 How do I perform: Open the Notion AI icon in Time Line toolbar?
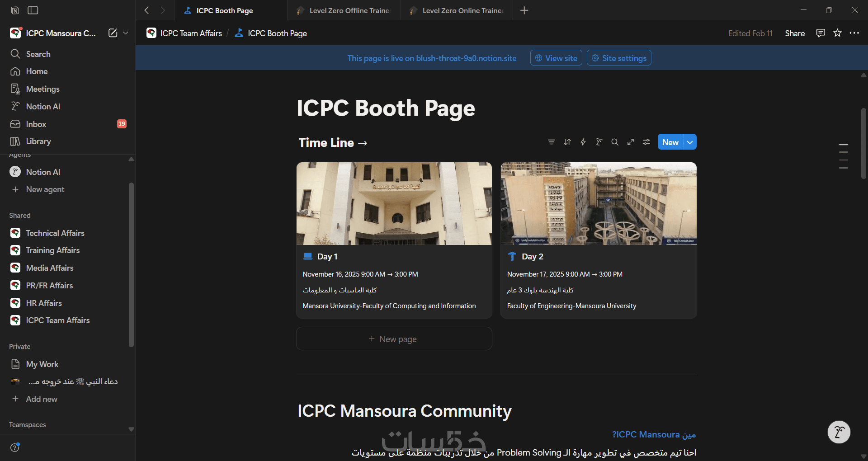point(599,142)
